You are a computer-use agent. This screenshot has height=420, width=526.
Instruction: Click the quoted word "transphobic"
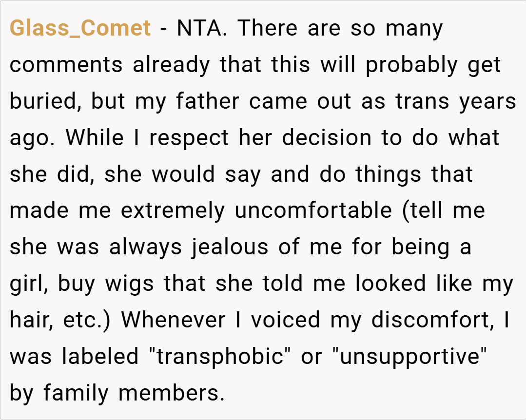click(x=219, y=357)
